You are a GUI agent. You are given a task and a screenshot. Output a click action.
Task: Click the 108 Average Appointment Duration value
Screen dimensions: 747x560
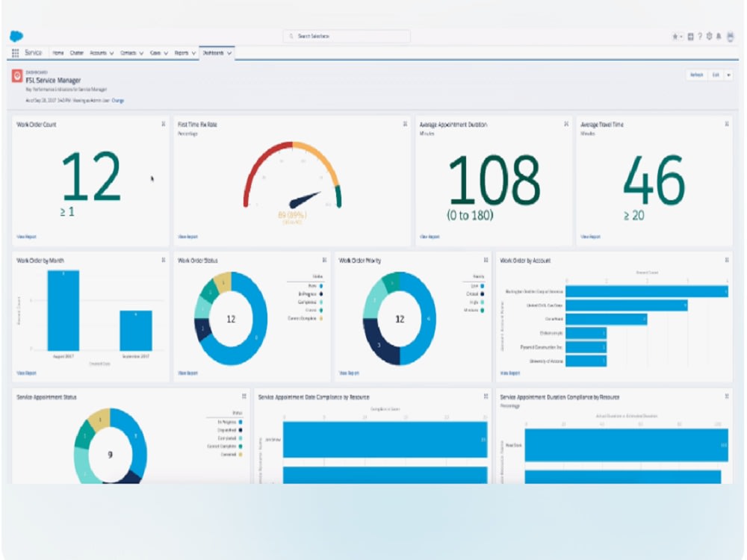495,180
